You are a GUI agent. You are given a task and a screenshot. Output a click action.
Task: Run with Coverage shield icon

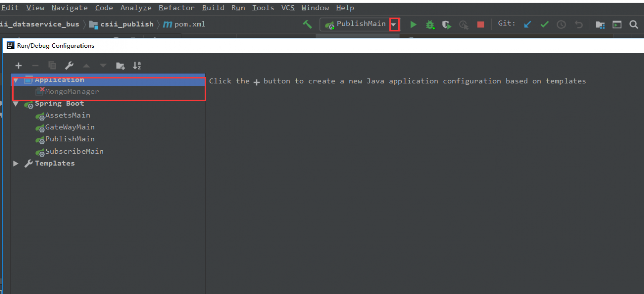pyautogui.click(x=447, y=24)
